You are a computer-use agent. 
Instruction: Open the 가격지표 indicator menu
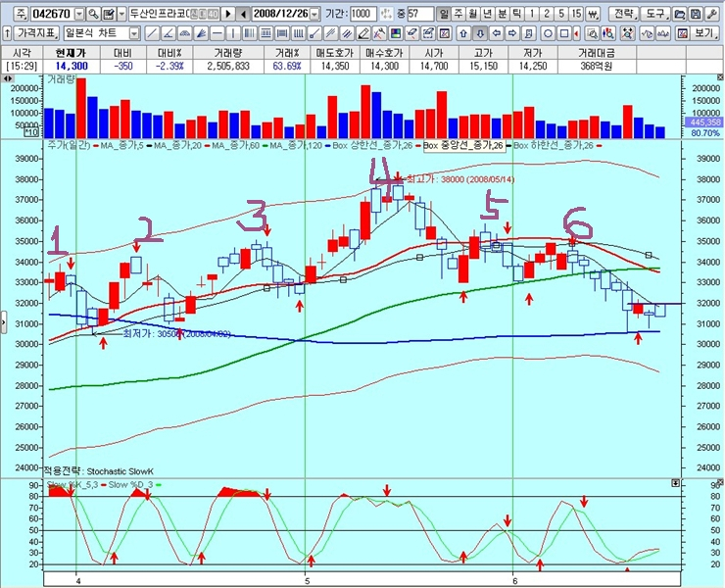(x=36, y=33)
